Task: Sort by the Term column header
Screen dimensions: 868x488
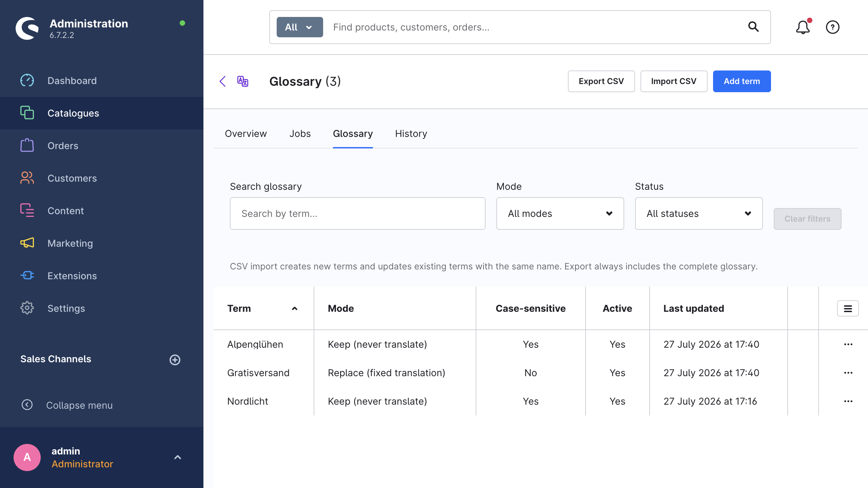Action: click(263, 308)
